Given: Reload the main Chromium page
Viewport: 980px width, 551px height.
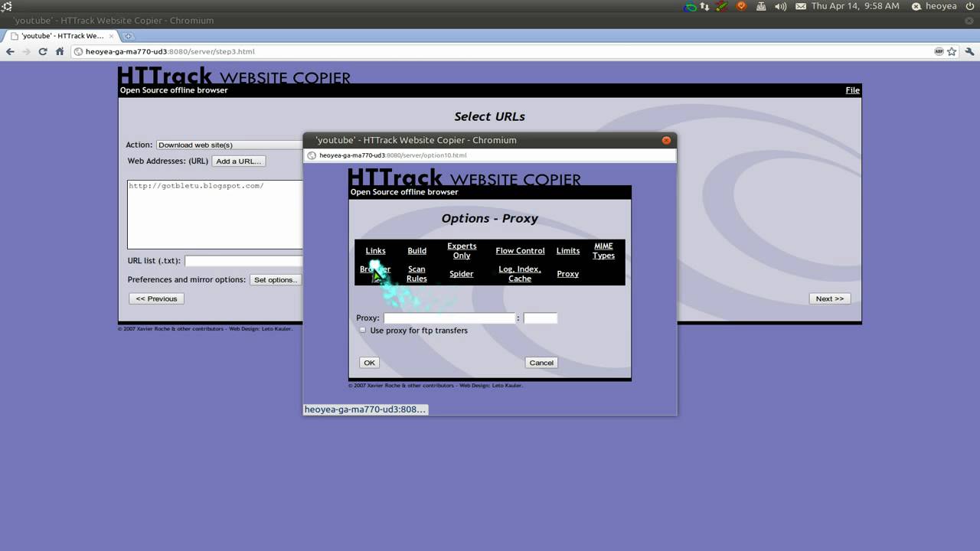Looking at the screenshot, I should (43, 51).
